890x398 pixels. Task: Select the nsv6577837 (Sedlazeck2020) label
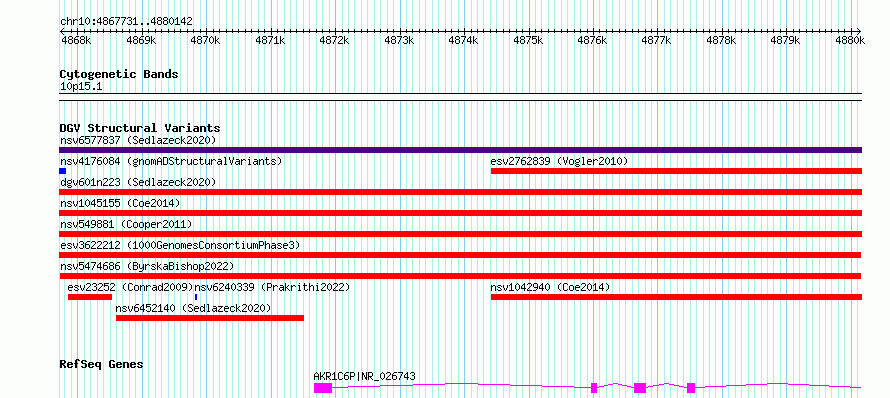[x=138, y=140]
